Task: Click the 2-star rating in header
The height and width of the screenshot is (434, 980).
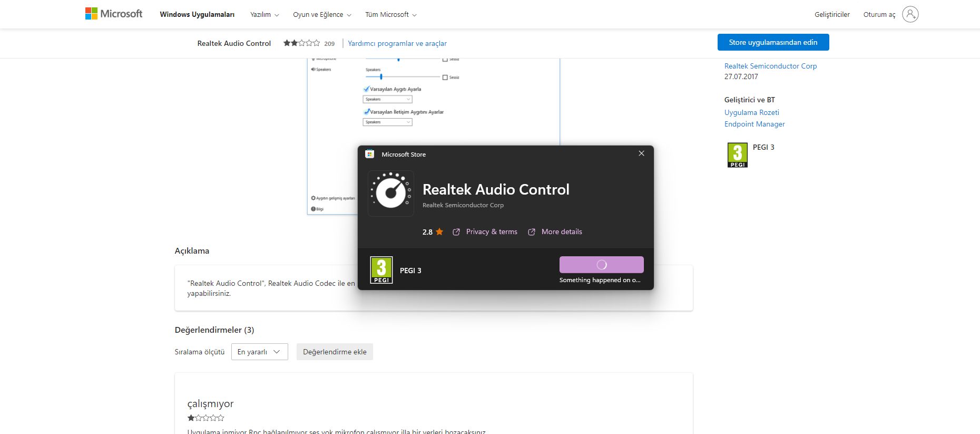Action: [301, 43]
